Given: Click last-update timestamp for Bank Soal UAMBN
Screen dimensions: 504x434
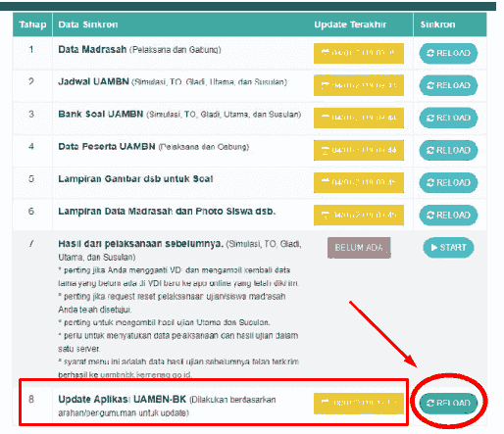Looking at the screenshot, I should click(359, 118).
